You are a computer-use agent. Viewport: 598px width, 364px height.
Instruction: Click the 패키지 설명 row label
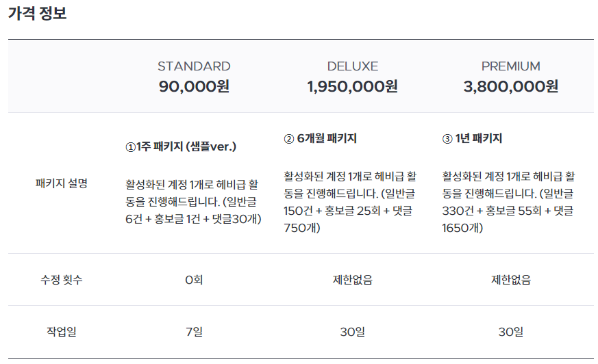point(62,183)
